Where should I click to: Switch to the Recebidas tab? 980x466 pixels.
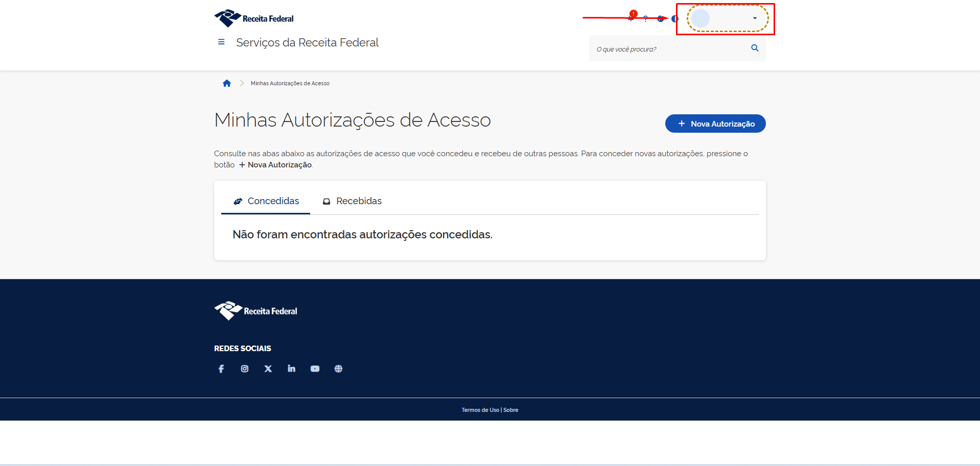pos(353,201)
